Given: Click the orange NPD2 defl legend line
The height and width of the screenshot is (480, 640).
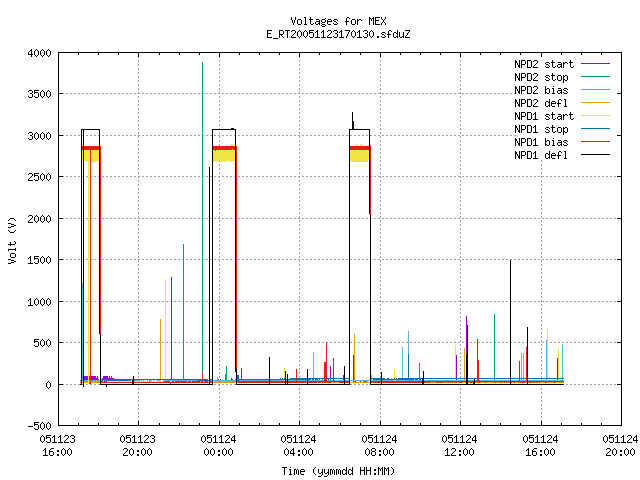Looking at the screenshot, I should pyautogui.click(x=596, y=103).
